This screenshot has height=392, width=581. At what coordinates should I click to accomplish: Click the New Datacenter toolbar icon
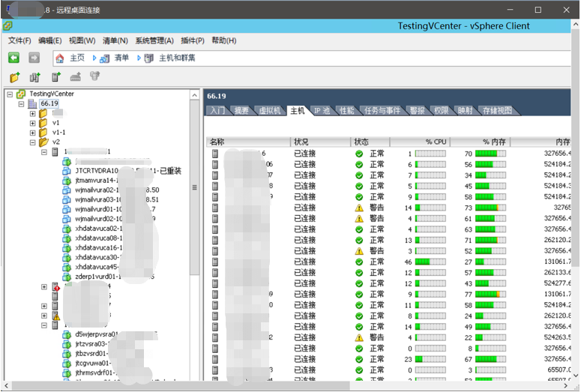[34, 76]
